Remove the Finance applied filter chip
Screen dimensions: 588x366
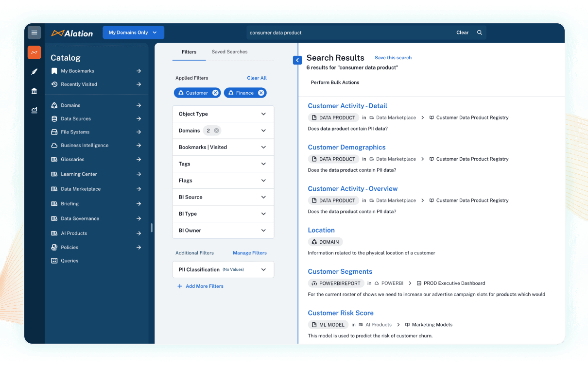261,93
